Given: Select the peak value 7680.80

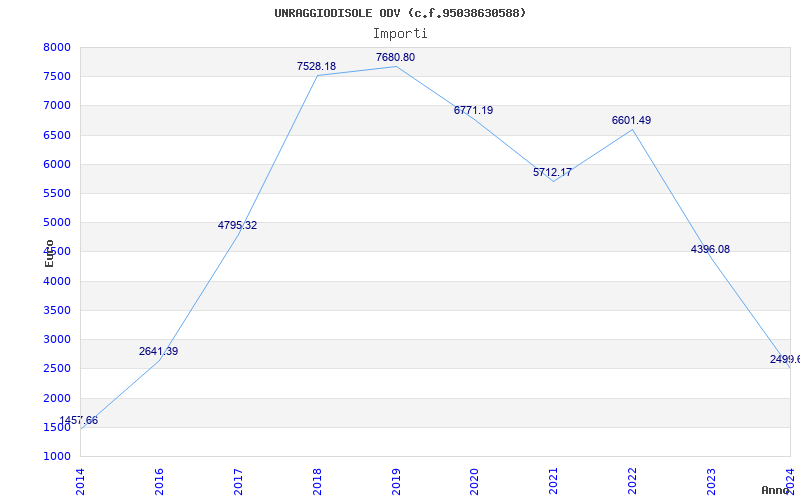Looking at the screenshot, I should [395, 57].
